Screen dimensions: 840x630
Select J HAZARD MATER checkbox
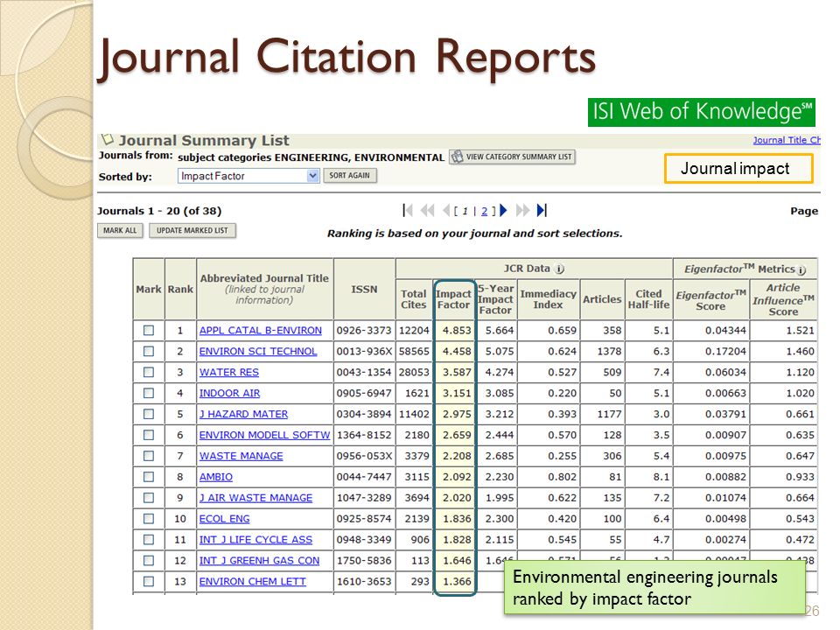(149, 414)
